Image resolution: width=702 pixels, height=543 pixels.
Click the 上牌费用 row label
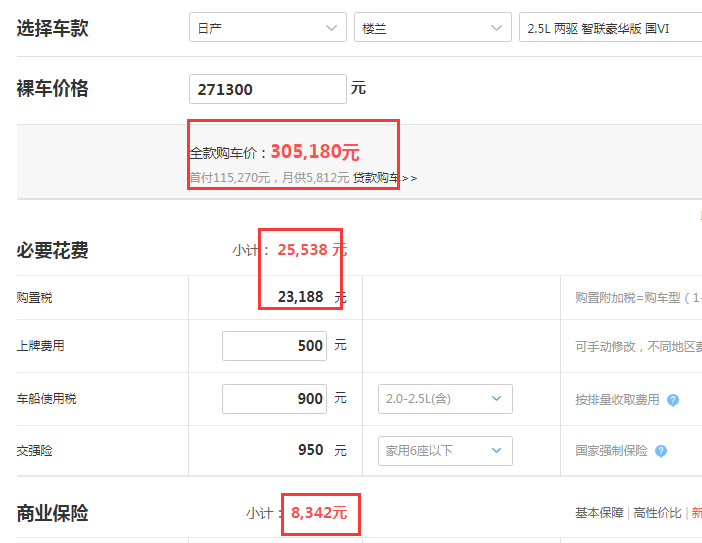[40, 346]
